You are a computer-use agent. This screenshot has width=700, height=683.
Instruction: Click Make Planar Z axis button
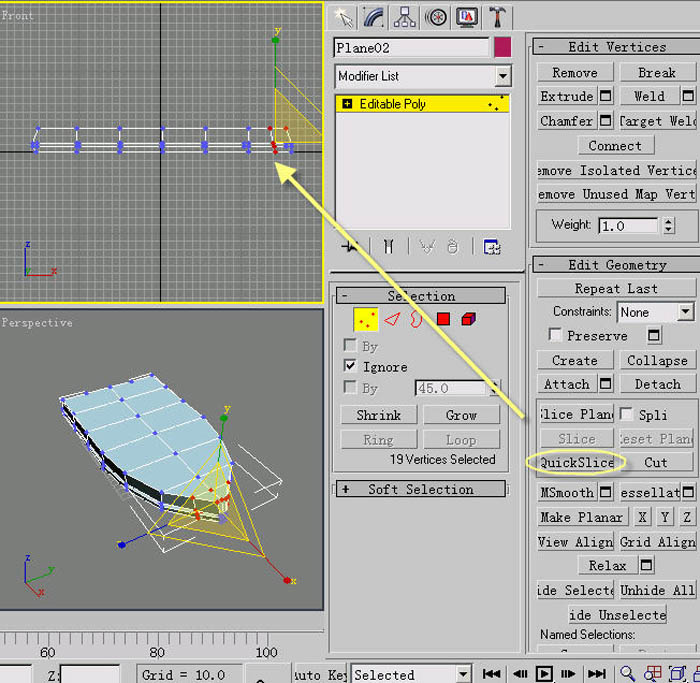pyautogui.click(x=687, y=517)
